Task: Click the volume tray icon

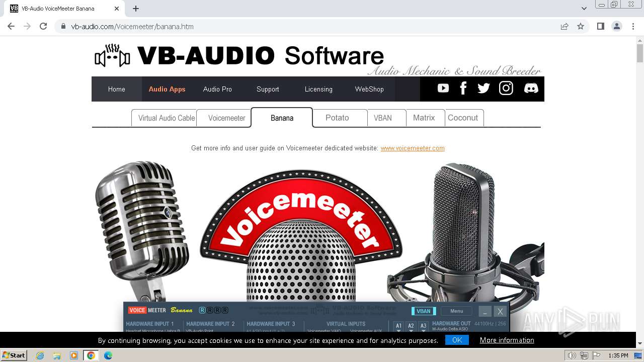Action: (x=572, y=355)
